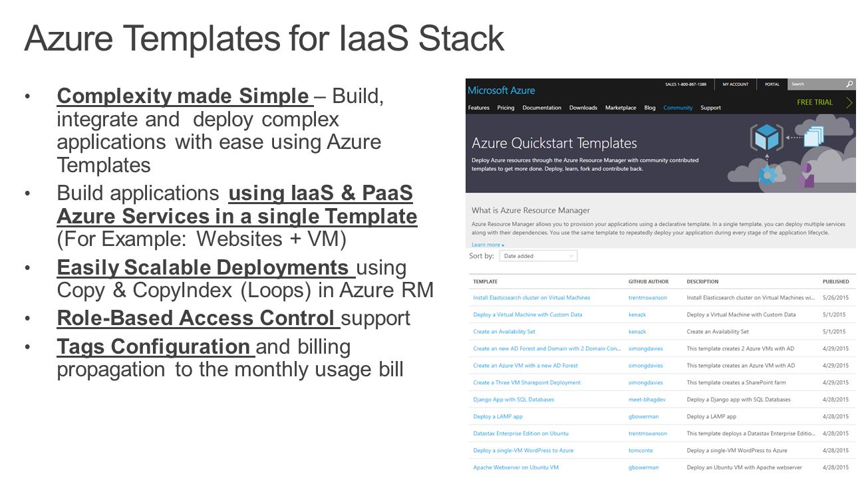Open Django App with SQL Databases template
This screenshot has width=868, height=488.
pyautogui.click(x=513, y=400)
